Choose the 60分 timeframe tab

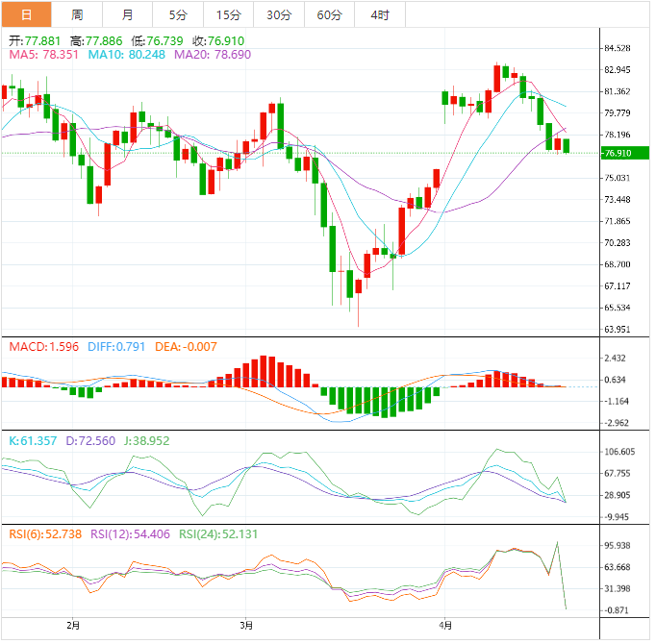tap(329, 14)
